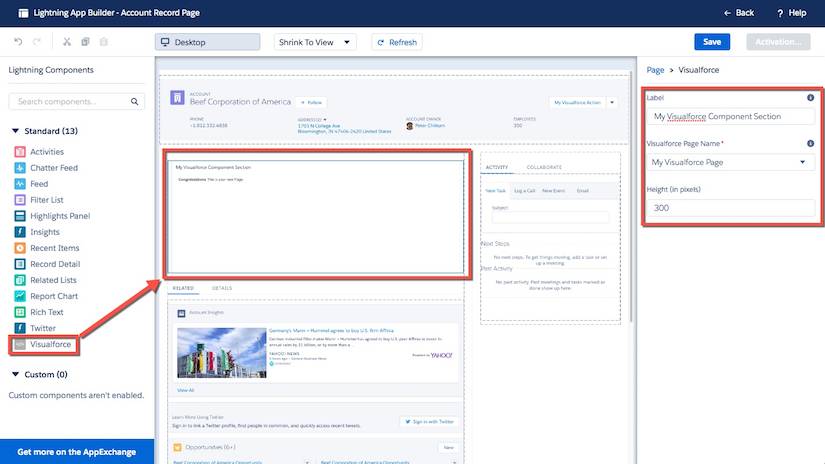Open the Desktop form factor selector
Screen dimensions: 825x464
click(x=207, y=42)
